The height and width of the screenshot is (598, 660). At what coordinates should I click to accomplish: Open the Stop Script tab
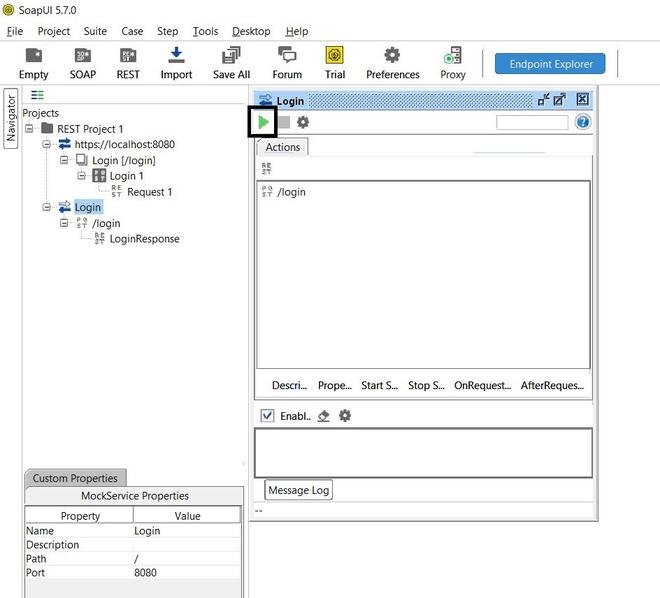pyautogui.click(x=426, y=385)
